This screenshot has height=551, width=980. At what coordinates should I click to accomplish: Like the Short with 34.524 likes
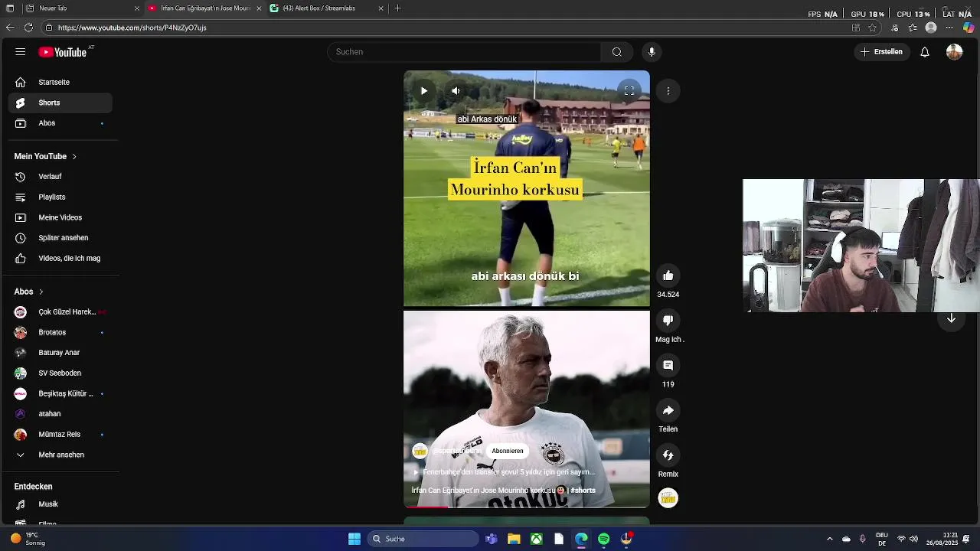pos(668,275)
